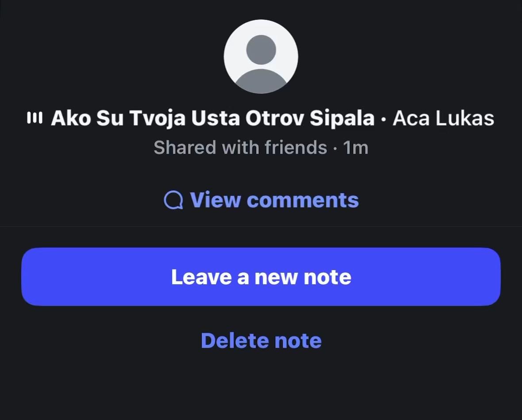Tap the word Leave on the blue button
The width and height of the screenshot is (522, 420).
201,277
